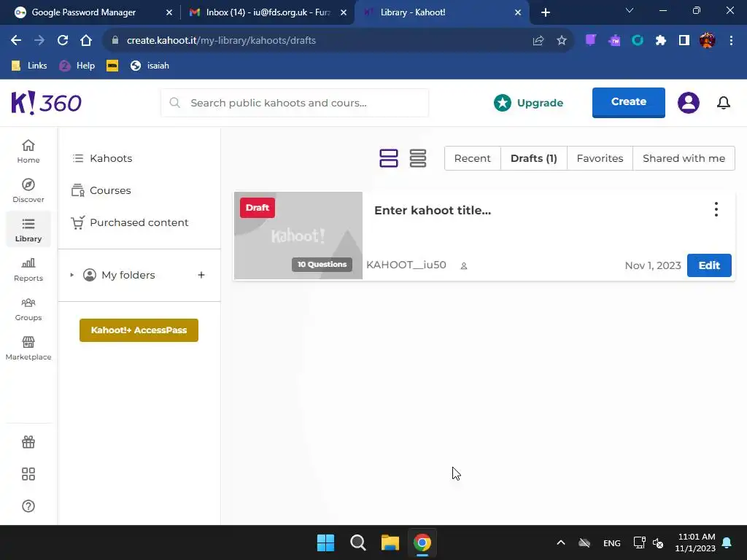Open the three-dot menu on draft kahoot
Viewport: 747px width, 560px height.
(x=716, y=209)
